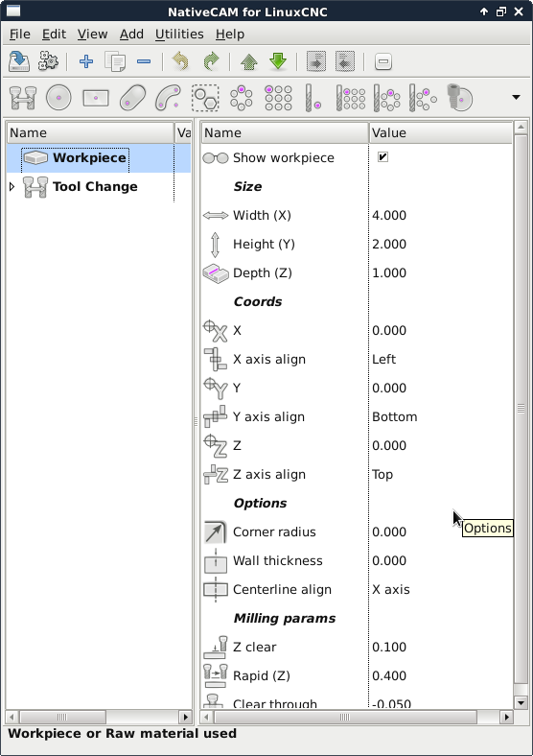
Task: Uncheck the Show workpiece checkbox
Action: click(382, 157)
